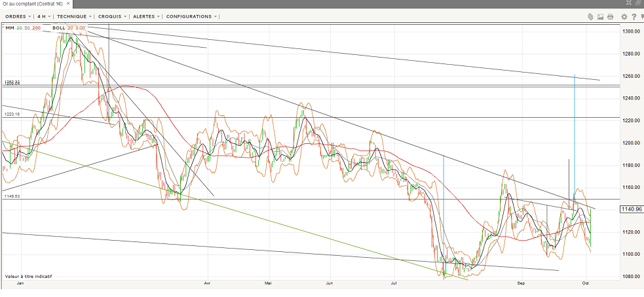Click the 1149.53 horizontal level label
The width and height of the screenshot is (644, 297).
pos(11,196)
